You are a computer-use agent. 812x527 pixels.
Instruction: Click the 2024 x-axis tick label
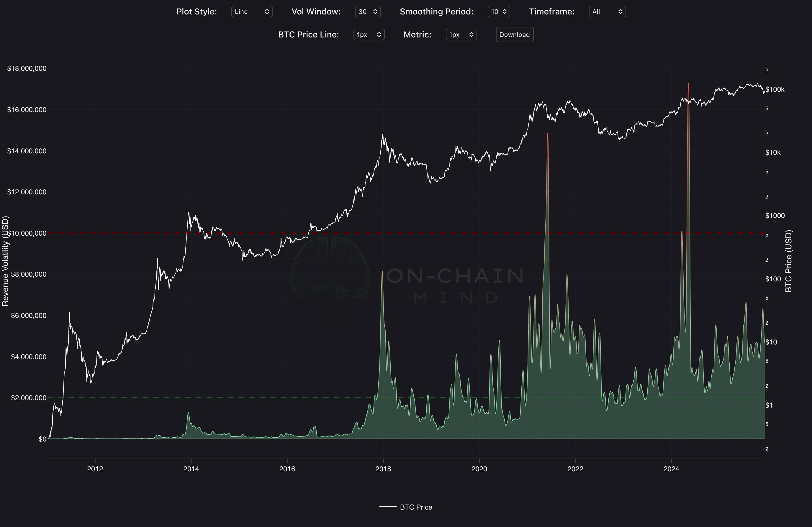tap(671, 469)
